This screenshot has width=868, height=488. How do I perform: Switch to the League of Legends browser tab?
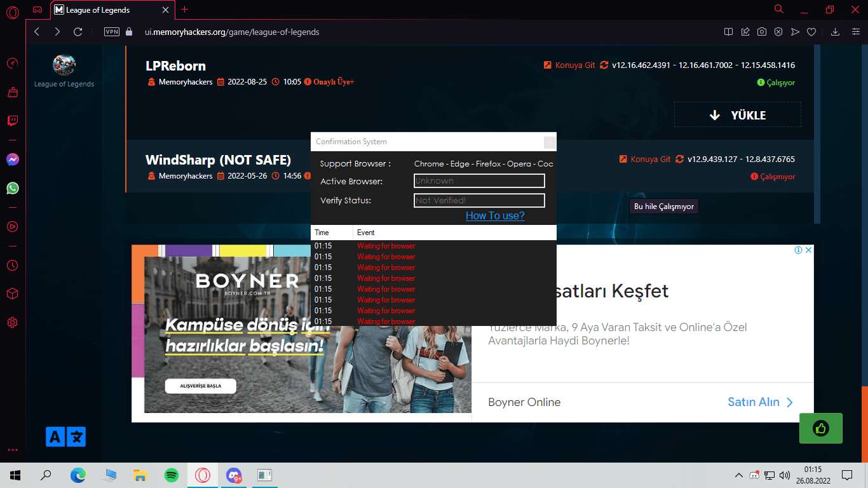112,10
